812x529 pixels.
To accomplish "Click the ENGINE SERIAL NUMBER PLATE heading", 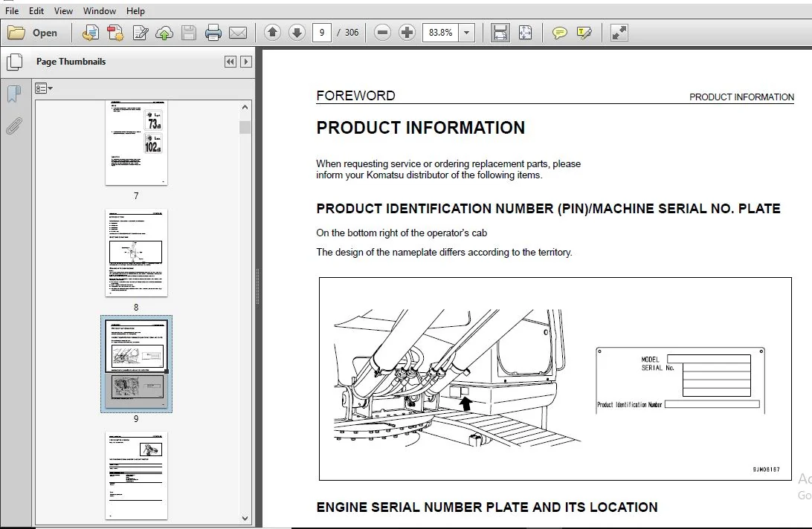I will click(487, 507).
